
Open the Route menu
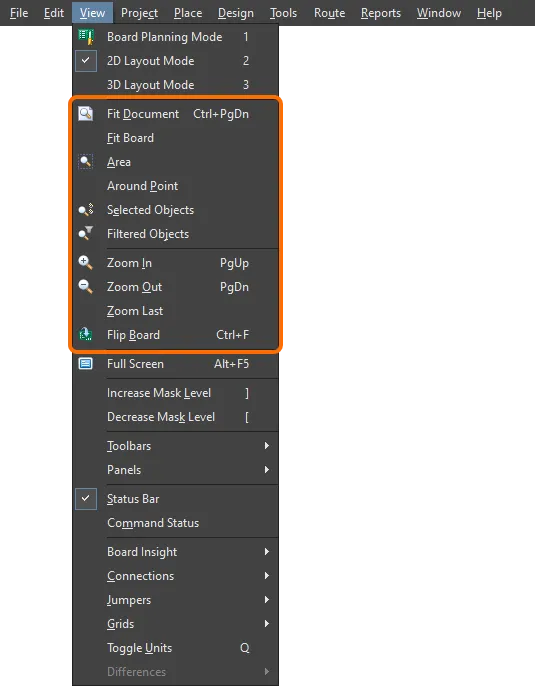329,13
